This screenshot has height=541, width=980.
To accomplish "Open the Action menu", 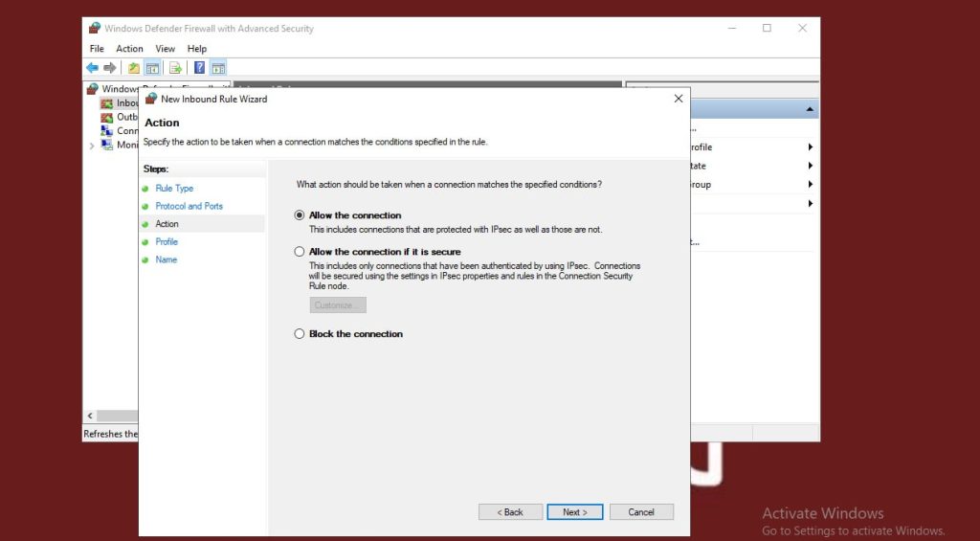I will pyautogui.click(x=129, y=49).
